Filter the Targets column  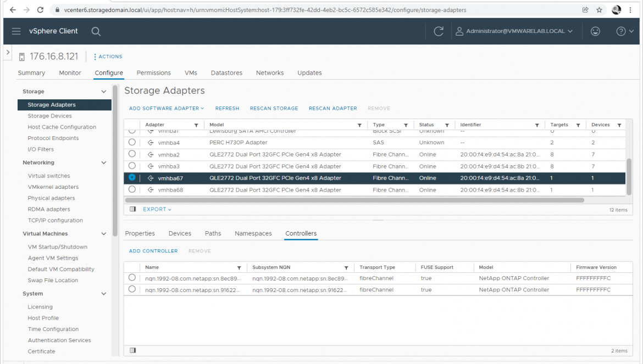click(x=578, y=125)
